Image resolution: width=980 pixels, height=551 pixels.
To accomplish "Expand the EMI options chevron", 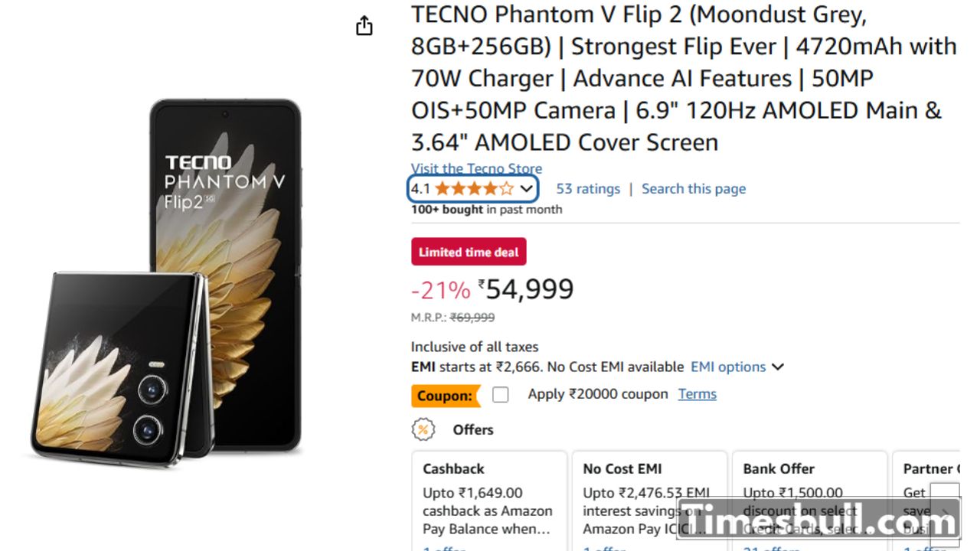I will [x=778, y=367].
